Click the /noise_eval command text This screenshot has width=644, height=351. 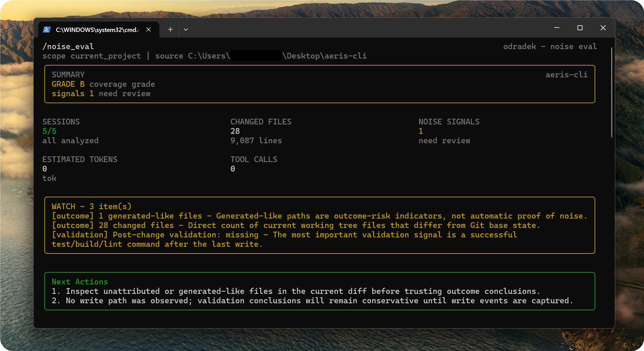point(68,46)
